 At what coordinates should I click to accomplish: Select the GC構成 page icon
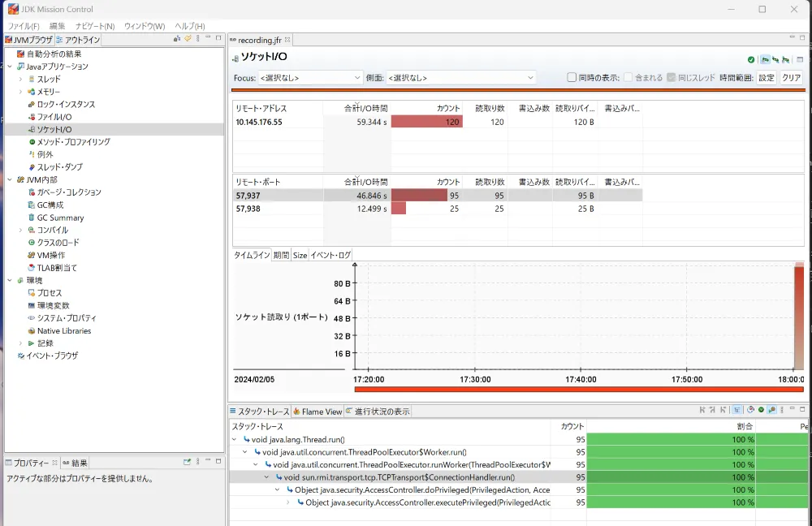click(32, 205)
